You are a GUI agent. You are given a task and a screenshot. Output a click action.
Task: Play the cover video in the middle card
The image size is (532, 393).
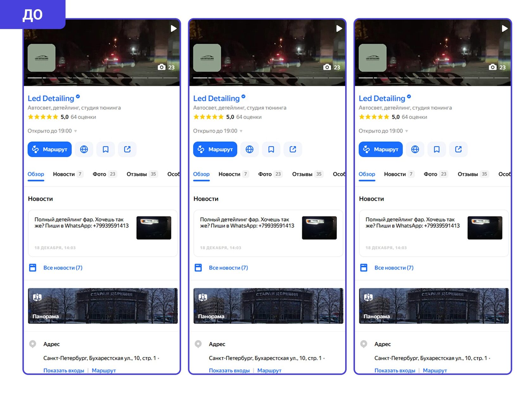[x=339, y=29]
